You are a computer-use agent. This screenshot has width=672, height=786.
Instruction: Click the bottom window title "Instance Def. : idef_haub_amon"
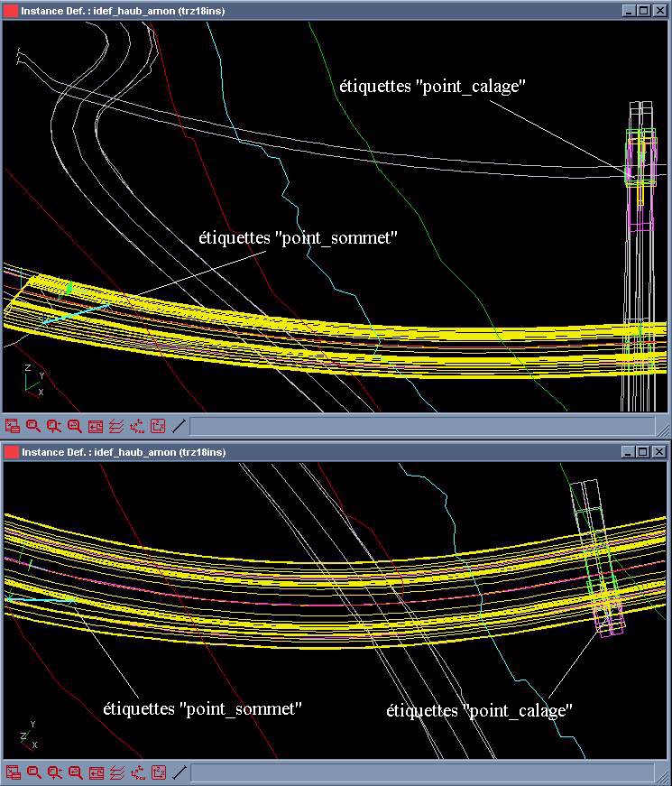click(x=98, y=451)
